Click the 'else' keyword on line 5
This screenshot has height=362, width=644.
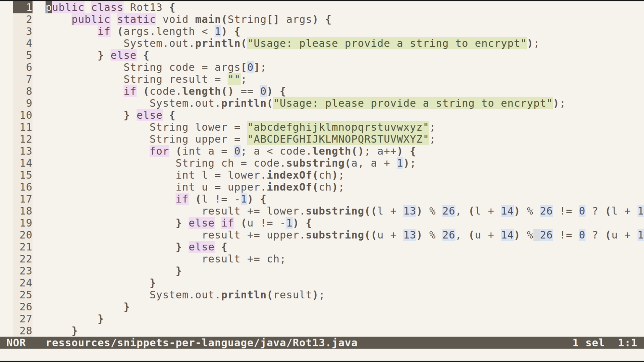[123, 55]
